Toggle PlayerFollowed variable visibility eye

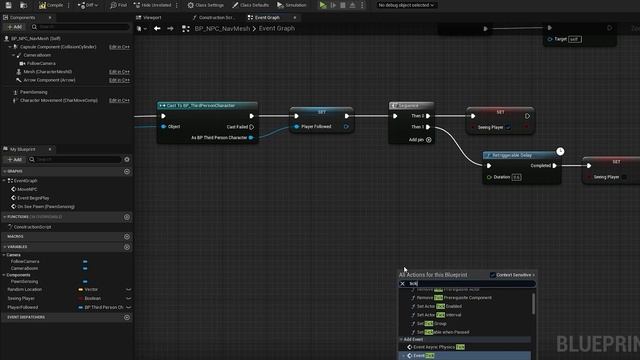(129, 307)
